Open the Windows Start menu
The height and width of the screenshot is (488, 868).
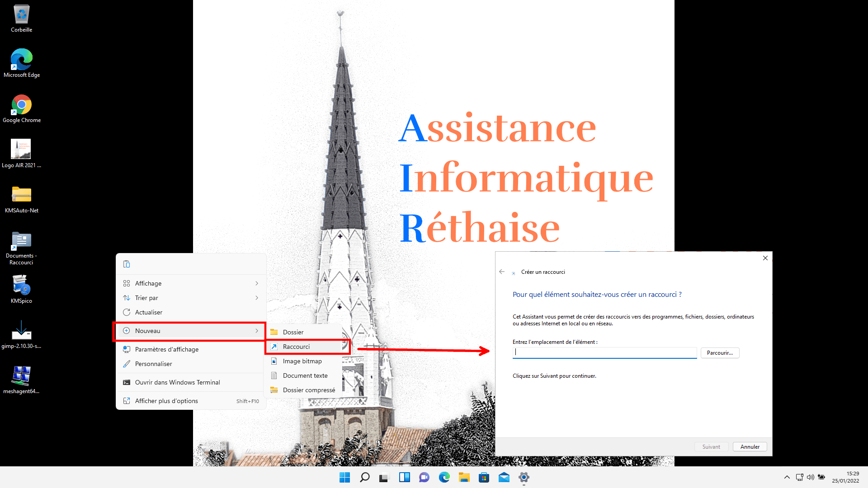click(344, 477)
